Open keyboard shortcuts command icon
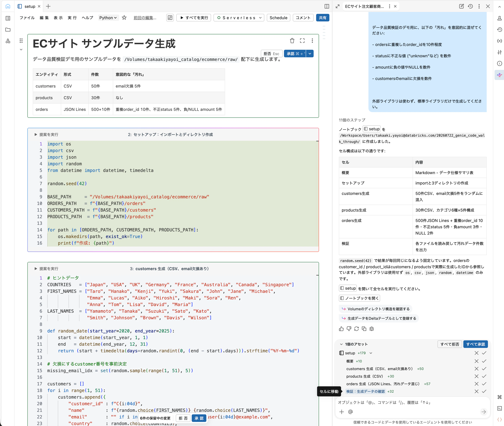The image size is (504, 426). click(x=499, y=397)
